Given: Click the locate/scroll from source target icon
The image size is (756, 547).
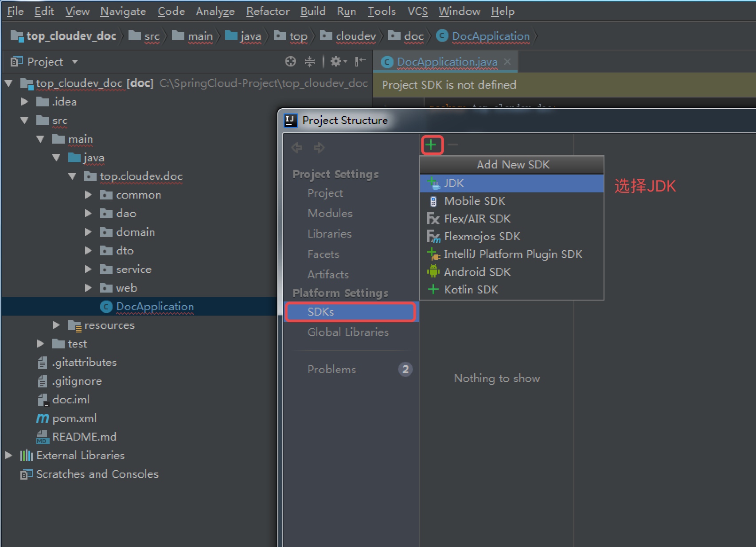Looking at the screenshot, I should [291, 62].
